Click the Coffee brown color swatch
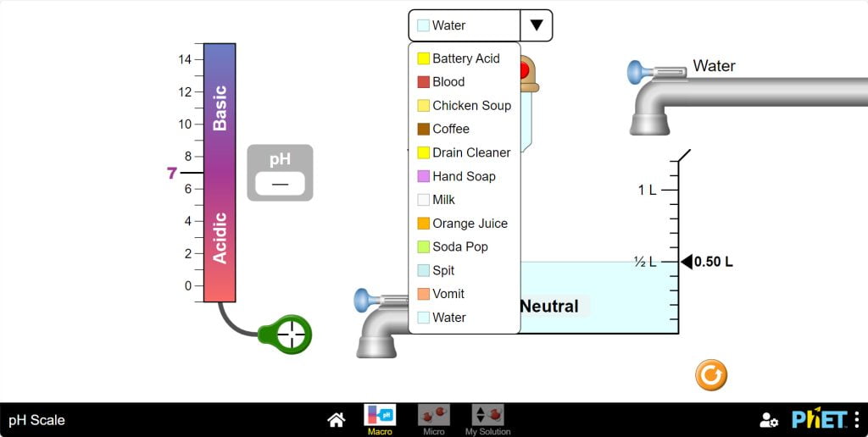This screenshot has height=437, width=868. [424, 129]
